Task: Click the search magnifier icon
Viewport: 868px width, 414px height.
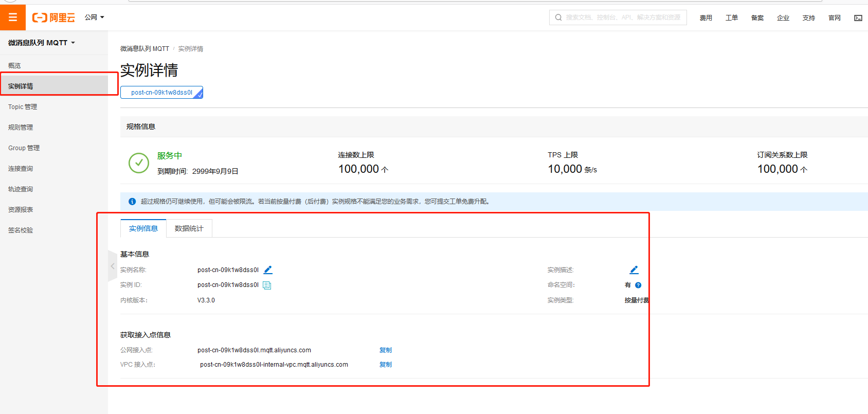Action: coord(558,17)
